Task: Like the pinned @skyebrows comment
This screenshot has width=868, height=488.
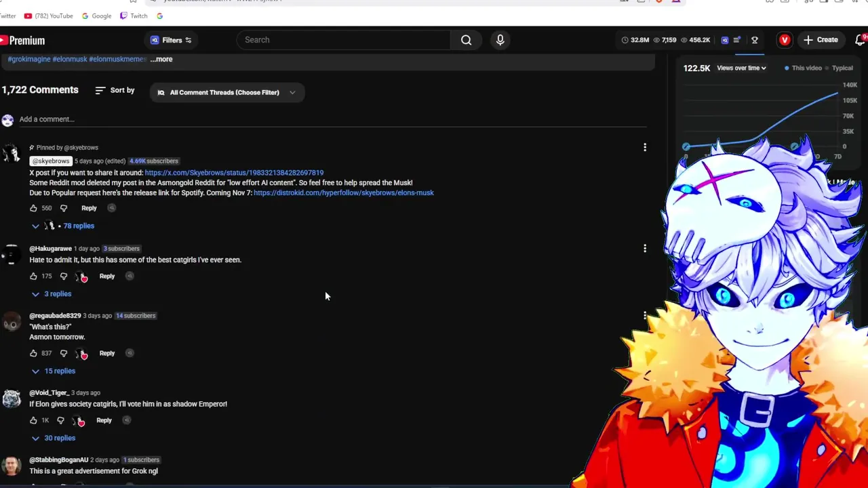Action: tap(33, 208)
